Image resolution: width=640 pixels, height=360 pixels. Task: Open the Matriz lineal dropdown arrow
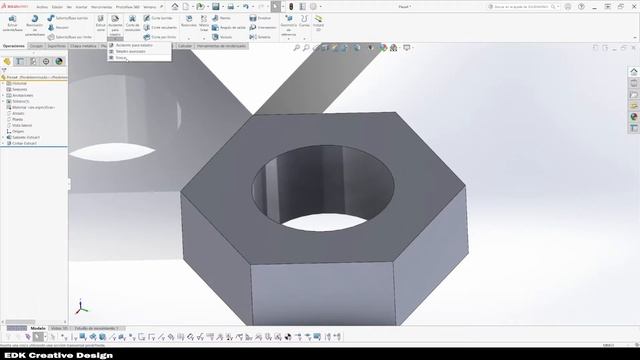click(x=204, y=38)
